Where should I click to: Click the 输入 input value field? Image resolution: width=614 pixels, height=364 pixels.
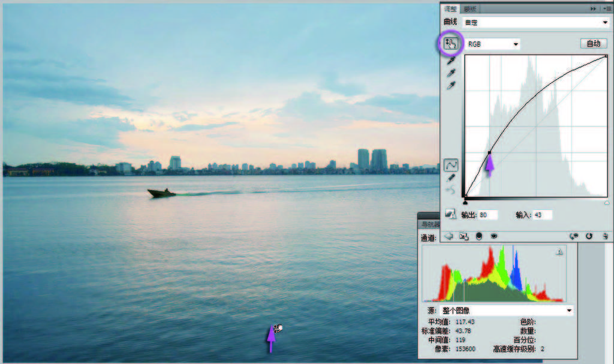click(x=542, y=215)
